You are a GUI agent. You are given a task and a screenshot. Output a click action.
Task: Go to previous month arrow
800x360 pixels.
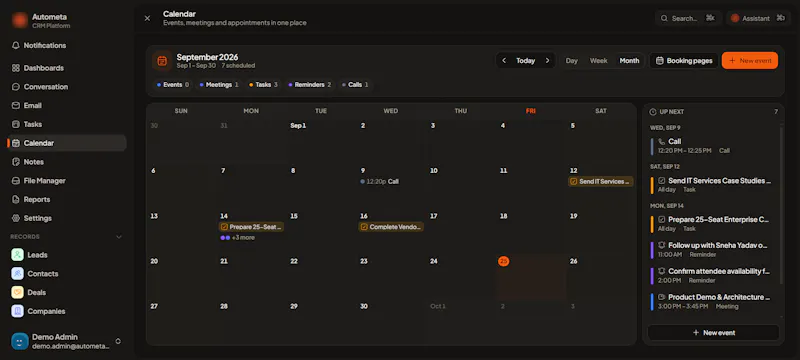pyautogui.click(x=504, y=61)
